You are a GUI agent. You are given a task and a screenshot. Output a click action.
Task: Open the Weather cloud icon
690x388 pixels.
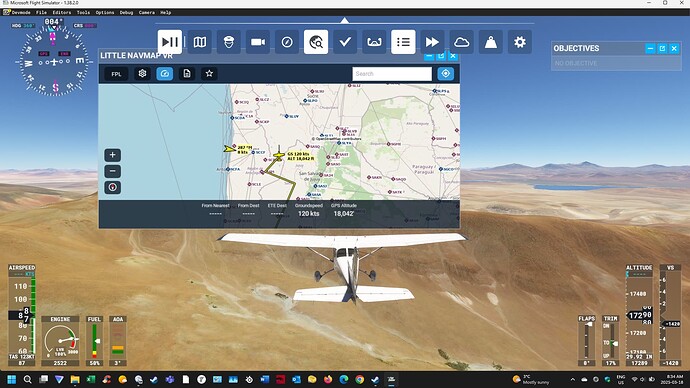coord(462,42)
